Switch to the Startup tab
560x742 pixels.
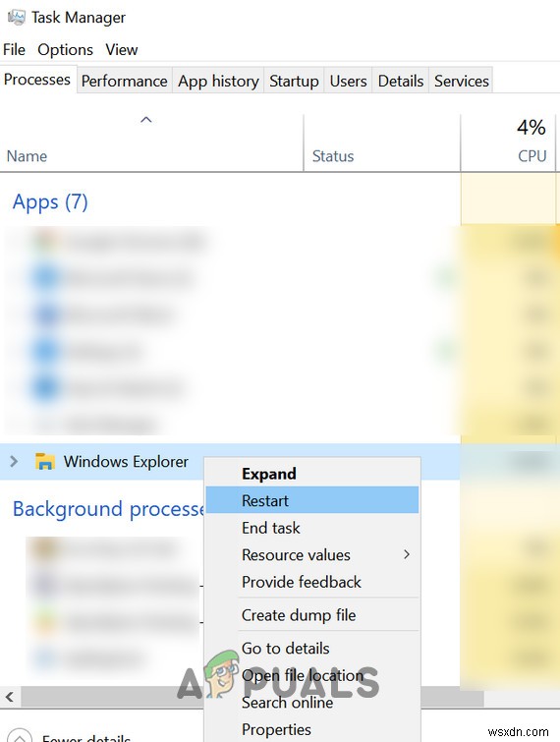pos(294,81)
